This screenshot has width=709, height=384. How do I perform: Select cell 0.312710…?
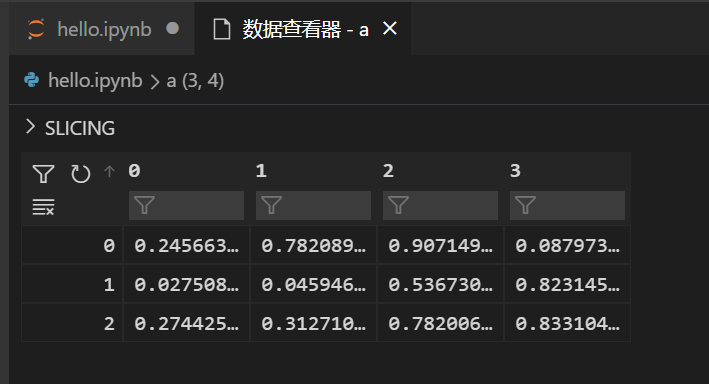pyautogui.click(x=313, y=323)
